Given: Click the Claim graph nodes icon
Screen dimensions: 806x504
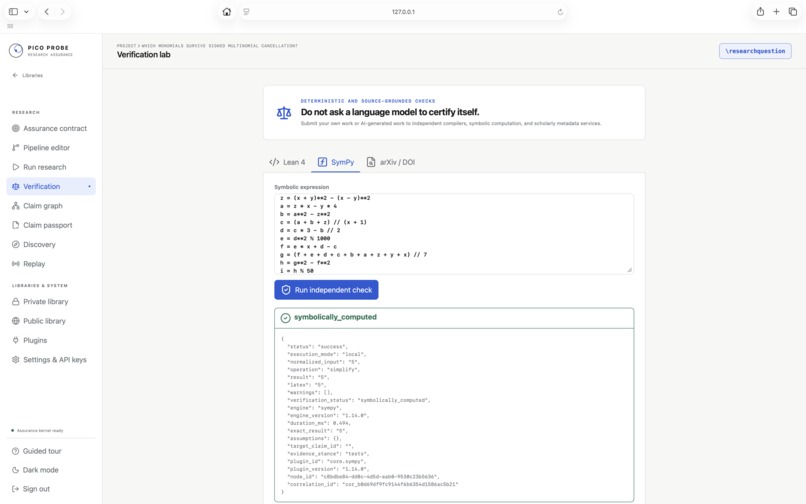Looking at the screenshot, I should [15, 206].
